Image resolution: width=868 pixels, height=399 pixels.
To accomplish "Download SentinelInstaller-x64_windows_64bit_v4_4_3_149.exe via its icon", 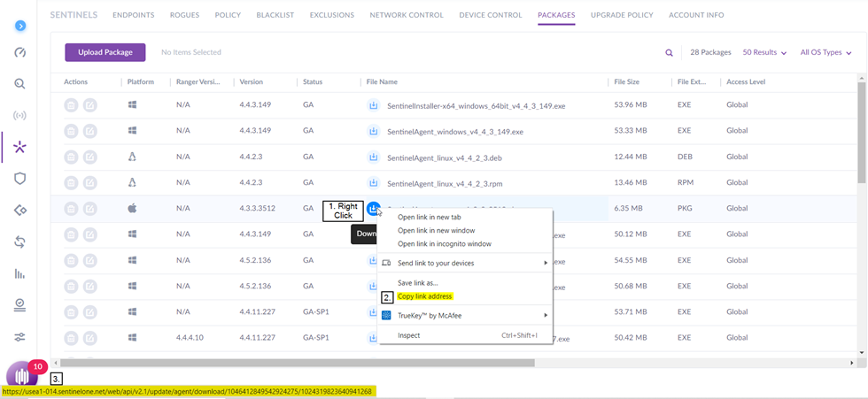I will (373, 105).
